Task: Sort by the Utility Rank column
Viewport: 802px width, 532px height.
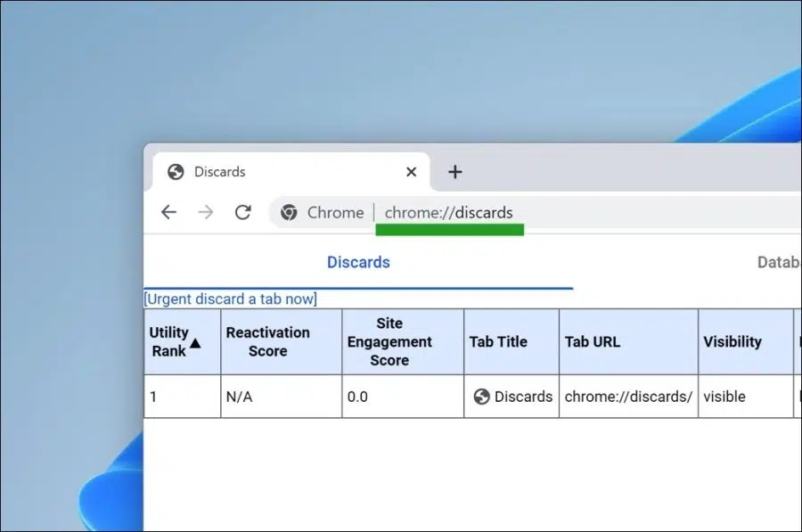Action: click(182, 341)
